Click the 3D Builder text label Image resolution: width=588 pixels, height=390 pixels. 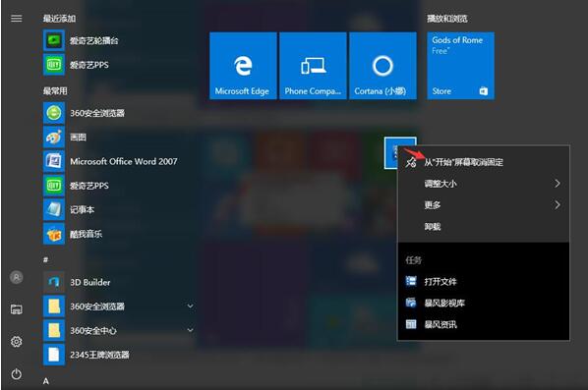pos(90,282)
